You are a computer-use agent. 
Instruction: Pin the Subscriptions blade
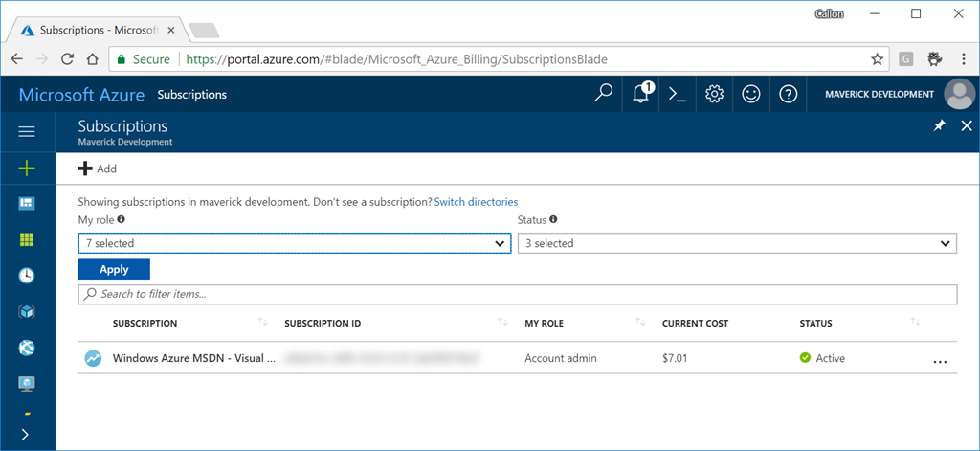click(939, 126)
